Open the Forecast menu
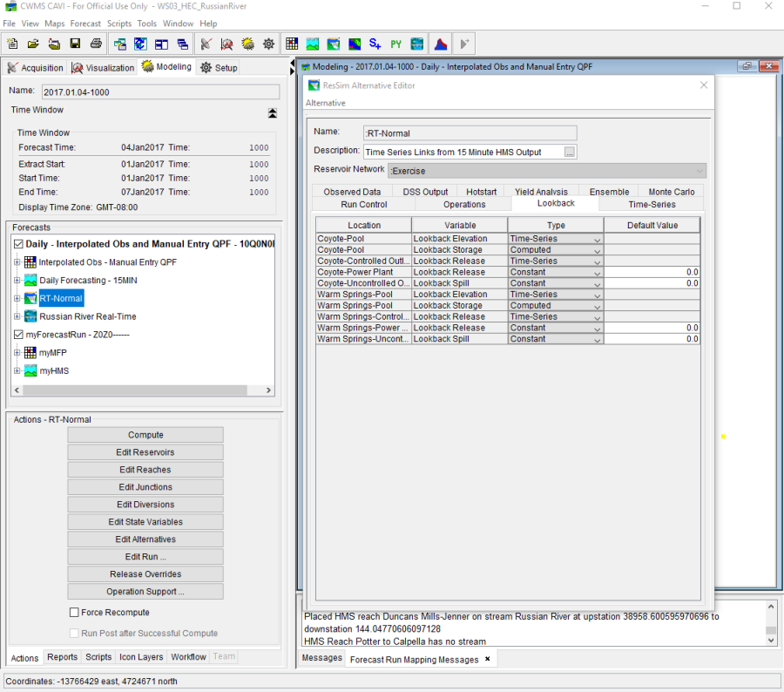The height and width of the screenshot is (692, 784). click(85, 24)
